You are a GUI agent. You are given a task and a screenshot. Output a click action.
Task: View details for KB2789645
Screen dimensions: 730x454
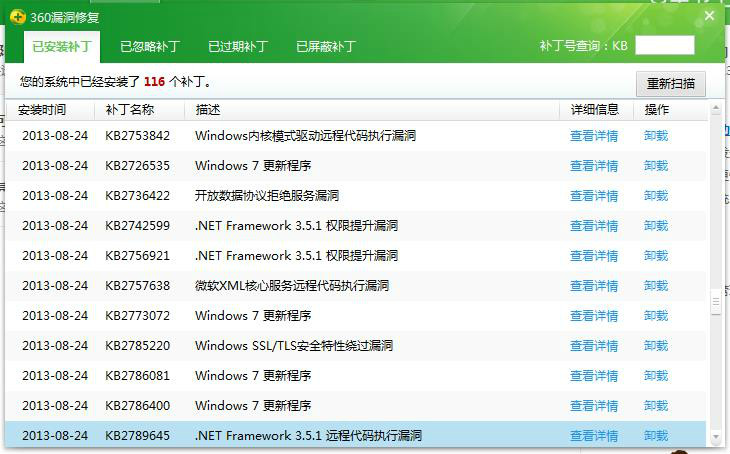pyautogui.click(x=594, y=436)
